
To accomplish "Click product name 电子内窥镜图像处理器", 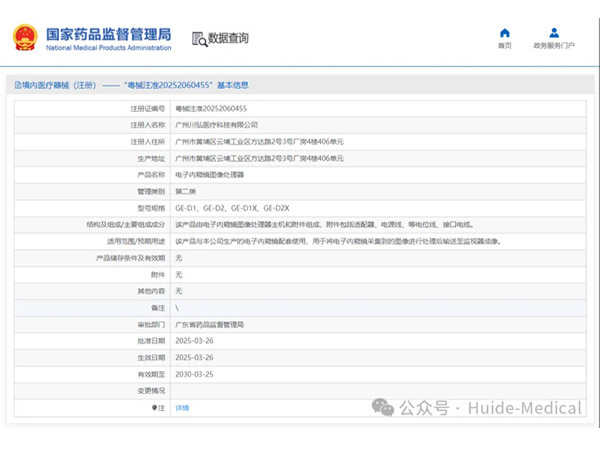I will tap(209, 174).
